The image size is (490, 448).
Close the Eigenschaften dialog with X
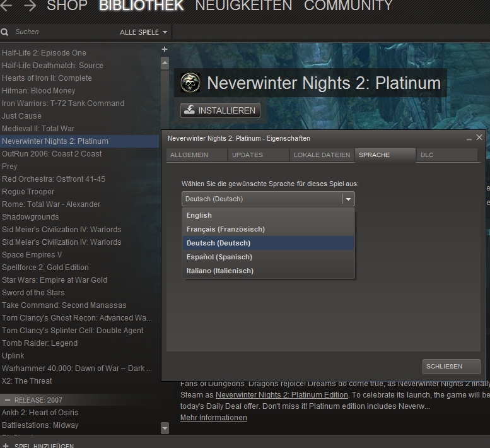pos(479,138)
